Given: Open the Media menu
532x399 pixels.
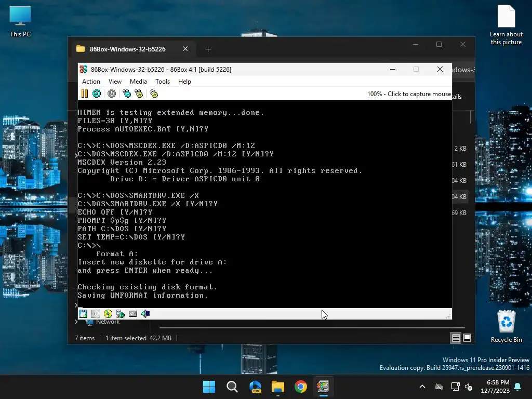Looking at the screenshot, I should click(138, 82).
